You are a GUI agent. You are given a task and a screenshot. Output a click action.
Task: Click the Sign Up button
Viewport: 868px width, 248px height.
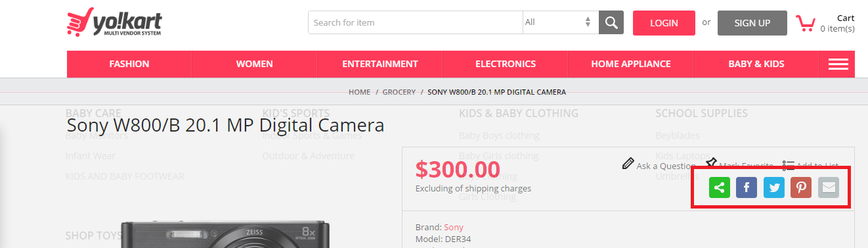pos(752,23)
